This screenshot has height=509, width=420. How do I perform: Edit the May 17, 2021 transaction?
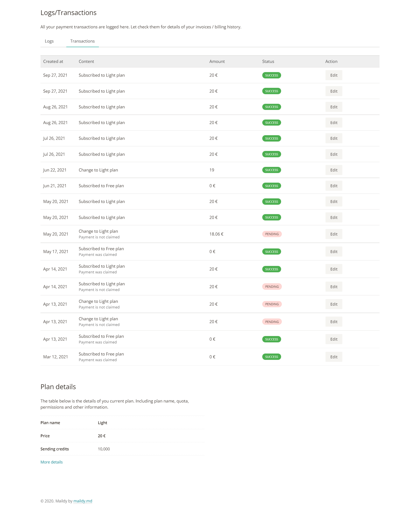point(334,251)
